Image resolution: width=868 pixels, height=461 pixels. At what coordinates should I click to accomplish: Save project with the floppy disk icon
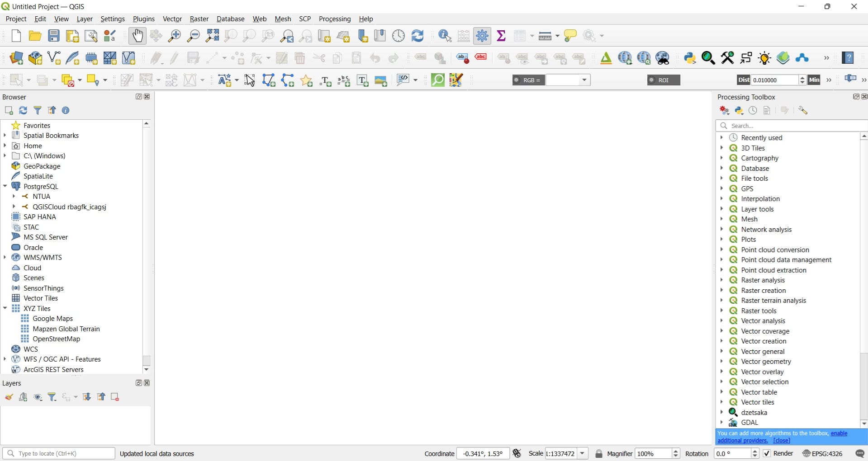[x=54, y=36]
